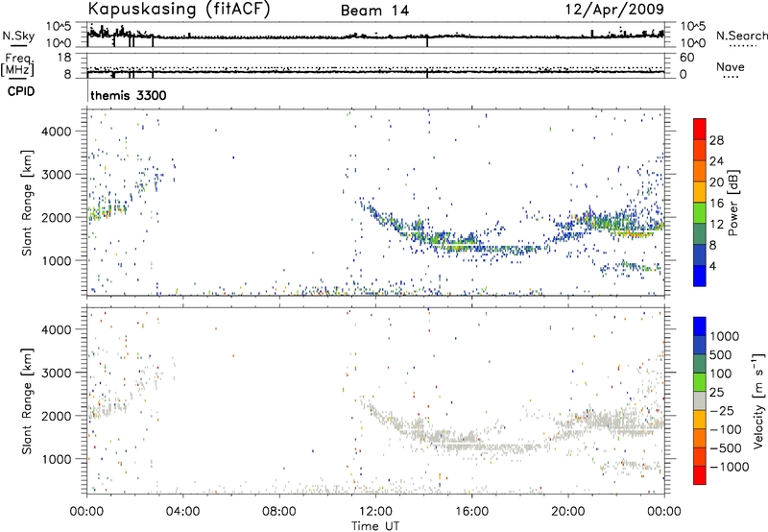The width and height of the screenshot is (768, 532).
Task: Click the "4000" tick in the power panel
Action: 57,132
